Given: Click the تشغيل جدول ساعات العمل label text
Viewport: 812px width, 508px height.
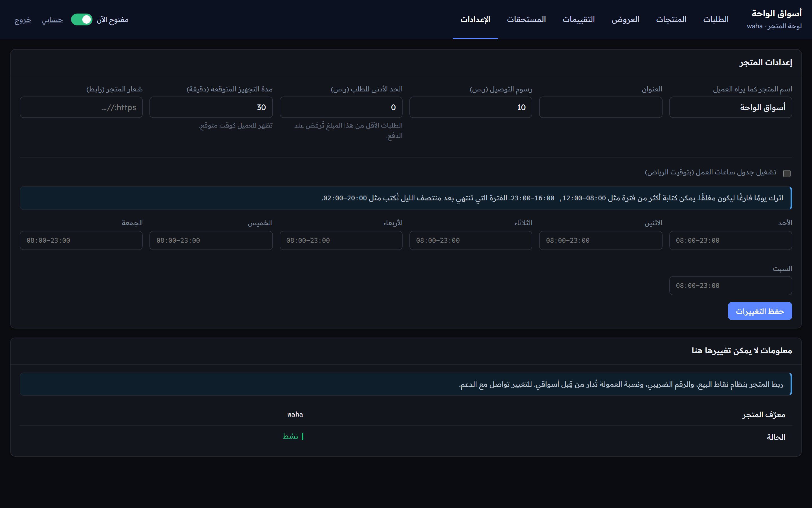Looking at the screenshot, I should 710,172.
